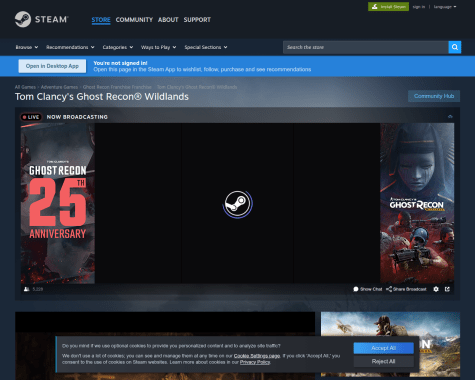Screen dimensions: 475x380
Task: Open the ABOUT tab
Action: (x=168, y=20)
